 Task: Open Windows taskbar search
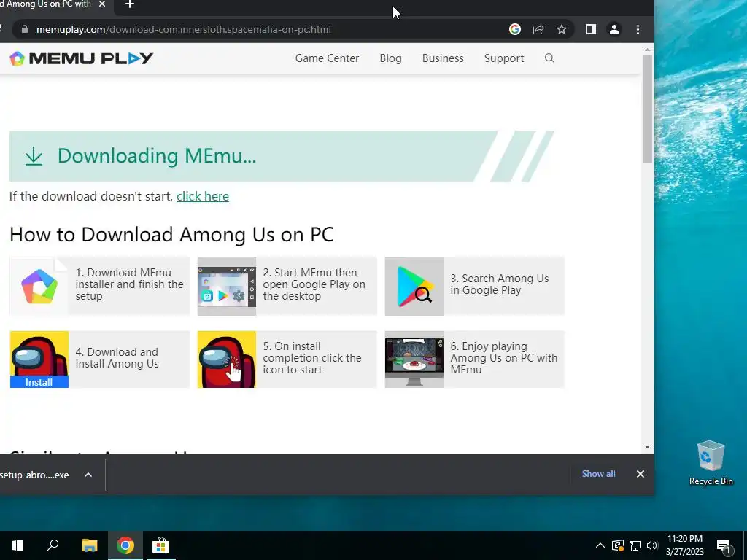pos(53,545)
